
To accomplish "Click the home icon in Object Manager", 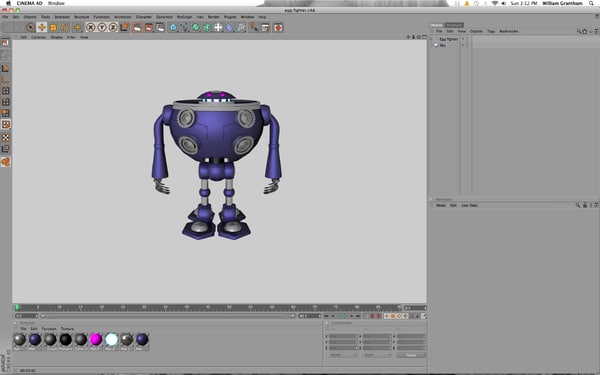I will click(584, 31).
